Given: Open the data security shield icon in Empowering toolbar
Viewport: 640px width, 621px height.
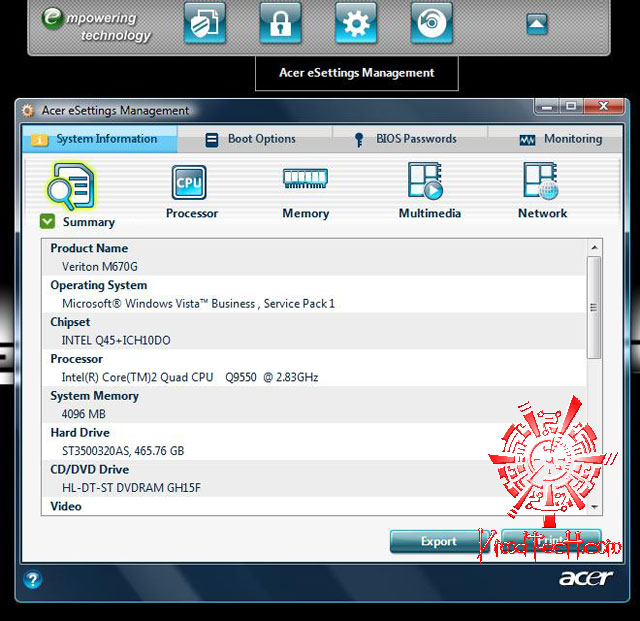Looking at the screenshot, I should point(204,23).
